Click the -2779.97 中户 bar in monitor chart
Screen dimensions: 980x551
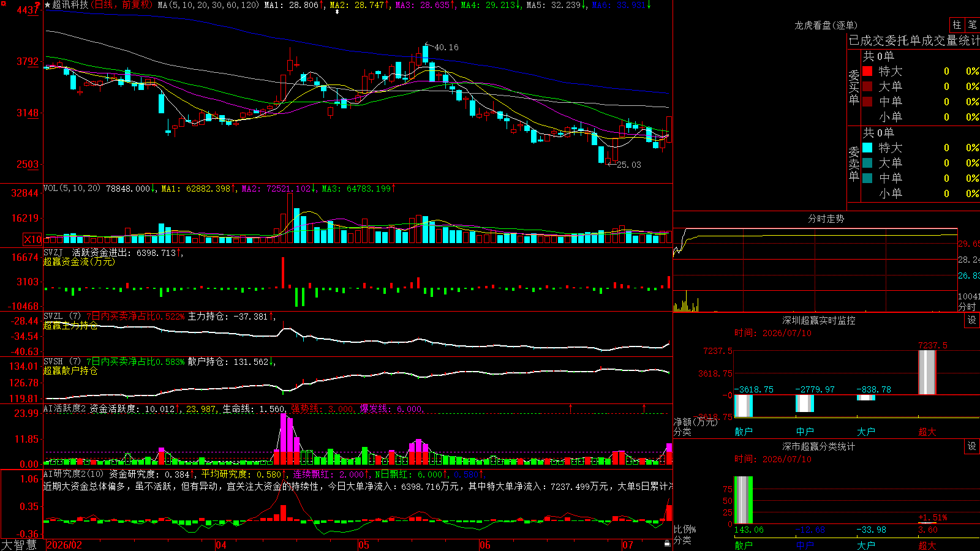(805, 403)
